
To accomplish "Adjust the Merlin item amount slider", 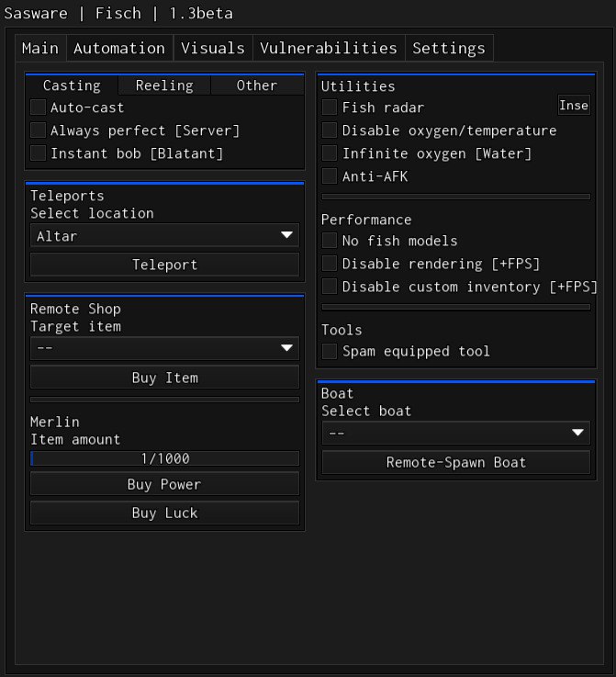I will [x=164, y=458].
